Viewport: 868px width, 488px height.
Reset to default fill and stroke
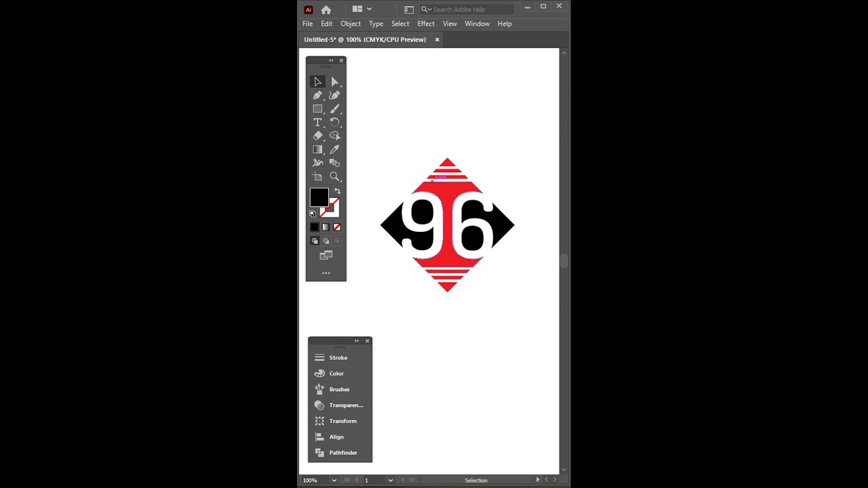point(313,213)
